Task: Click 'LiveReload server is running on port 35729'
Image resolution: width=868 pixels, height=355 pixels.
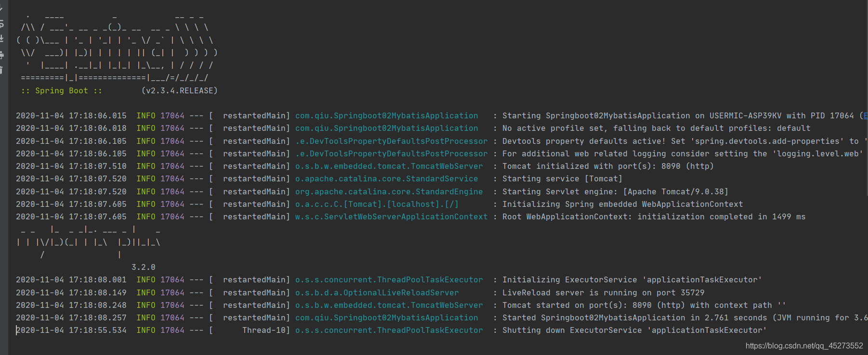Action: pyautogui.click(x=604, y=292)
